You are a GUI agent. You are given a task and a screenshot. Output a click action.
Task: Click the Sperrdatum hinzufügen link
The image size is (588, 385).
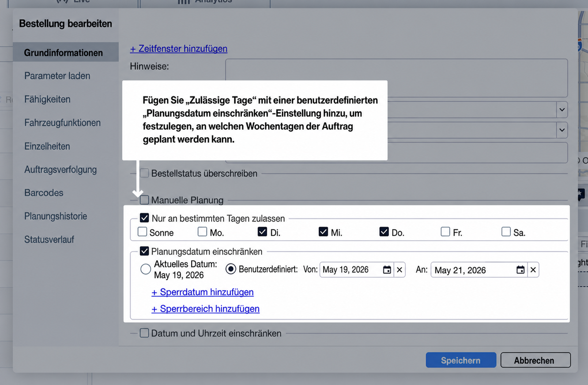tap(203, 292)
